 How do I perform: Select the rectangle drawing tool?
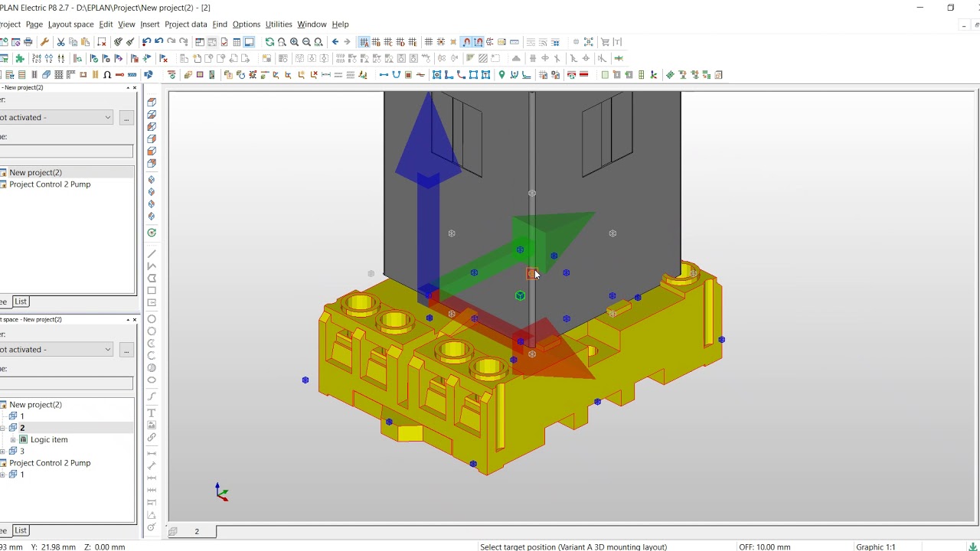pyautogui.click(x=152, y=290)
